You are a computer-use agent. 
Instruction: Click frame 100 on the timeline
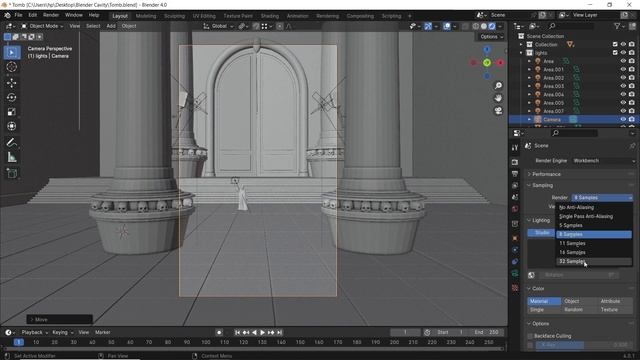point(206,342)
